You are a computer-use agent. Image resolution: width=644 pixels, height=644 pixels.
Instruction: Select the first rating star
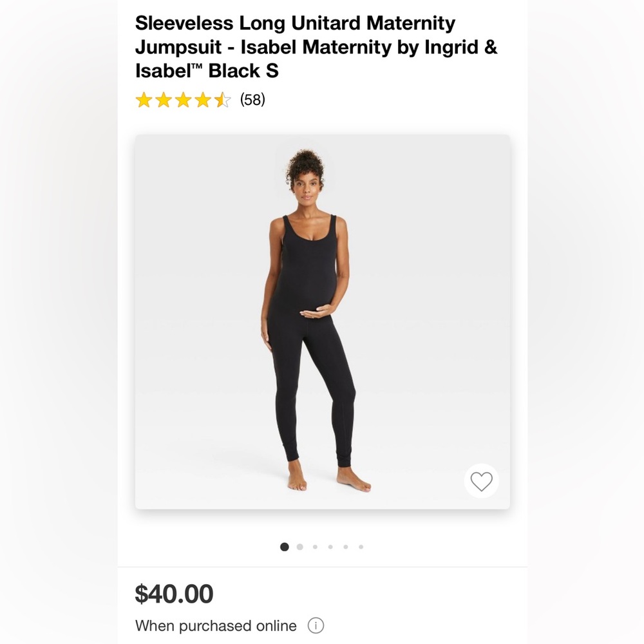pyautogui.click(x=143, y=100)
